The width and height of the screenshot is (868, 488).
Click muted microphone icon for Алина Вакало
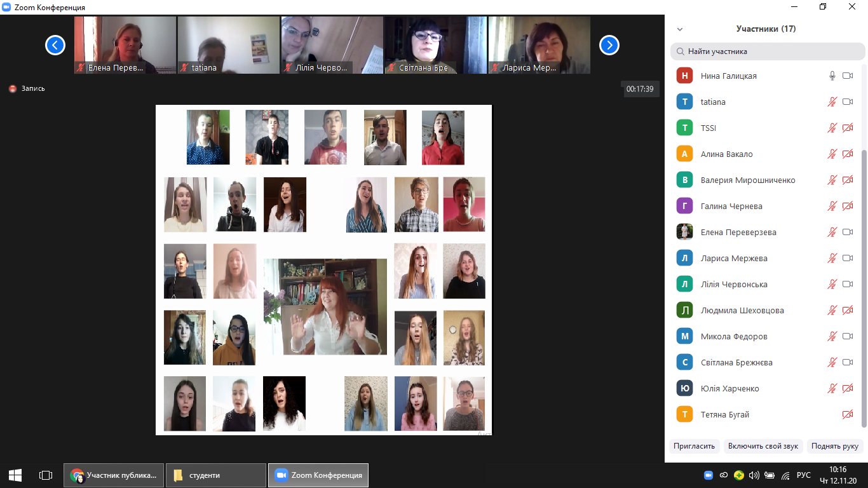point(832,154)
